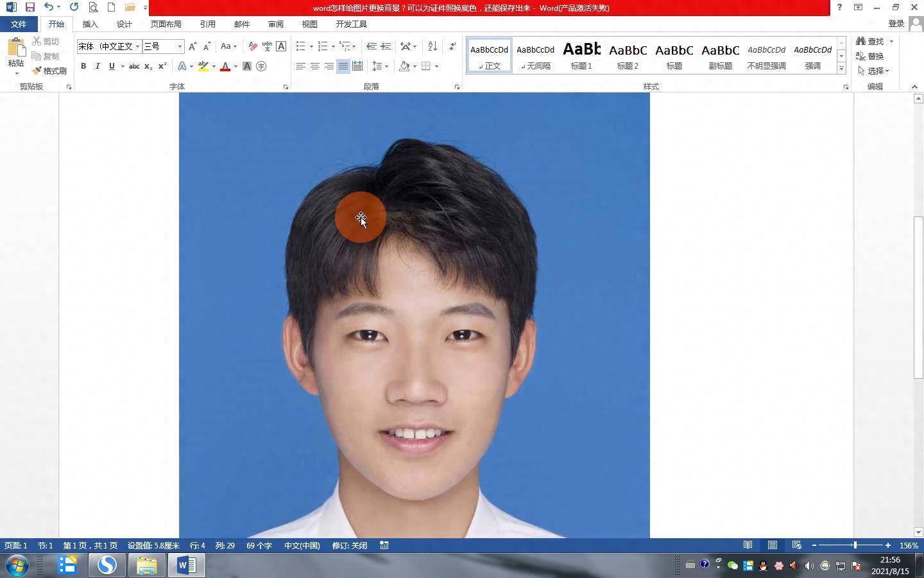This screenshot has height=578, width=924.
Task: Open the Sogou browser from taskbar
Action: (107, 565)
